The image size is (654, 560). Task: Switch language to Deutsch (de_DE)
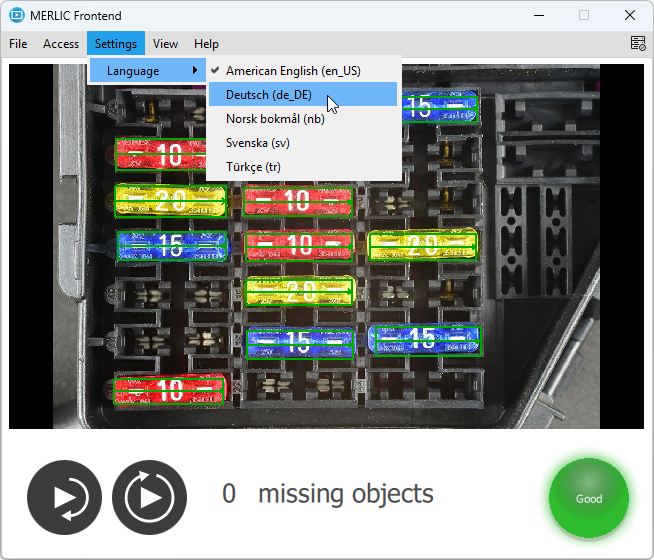click(268, 95)
